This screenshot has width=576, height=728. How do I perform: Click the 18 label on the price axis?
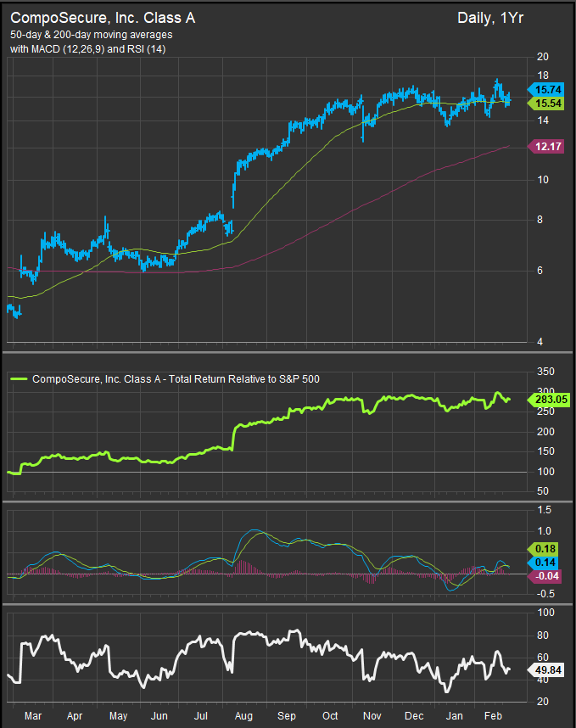(543, 76)
